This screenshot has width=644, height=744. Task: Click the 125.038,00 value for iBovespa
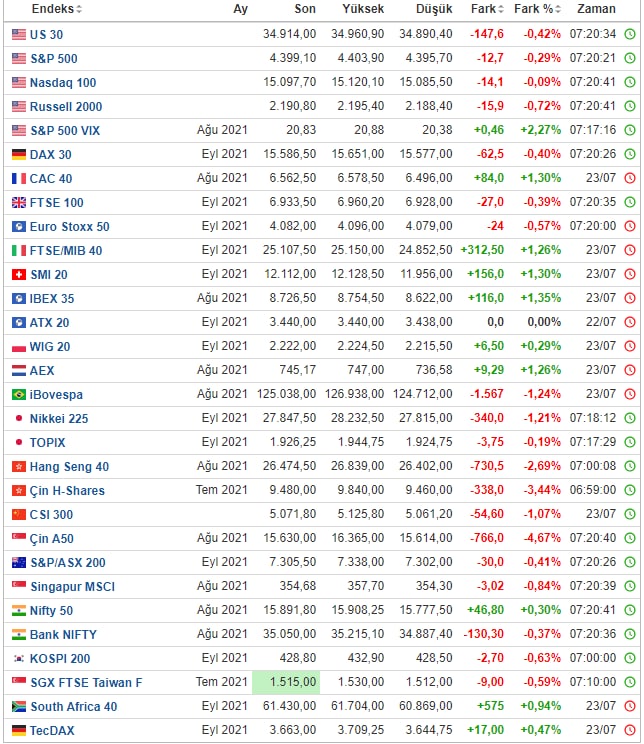[286, 394]
